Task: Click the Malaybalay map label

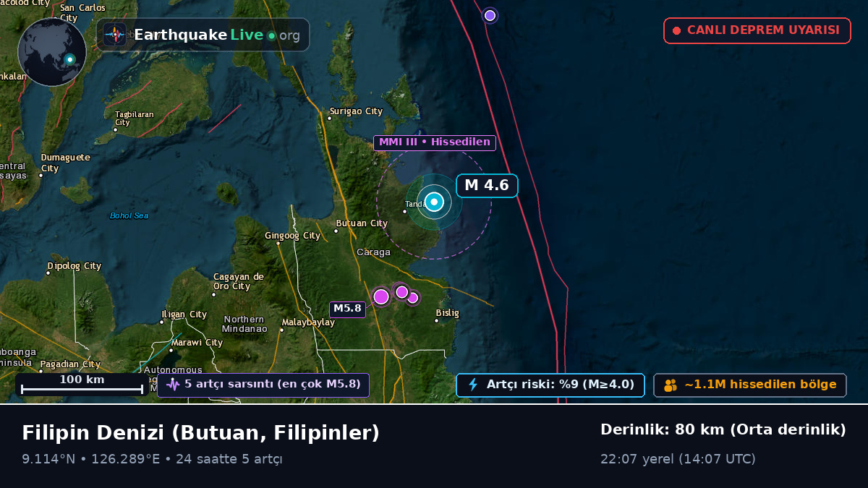Action: click(308, 322)
